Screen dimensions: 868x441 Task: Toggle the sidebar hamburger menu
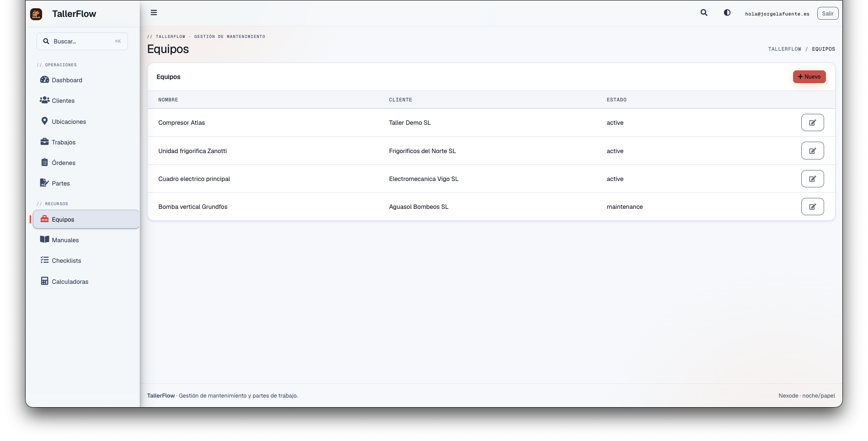[154, 13]
